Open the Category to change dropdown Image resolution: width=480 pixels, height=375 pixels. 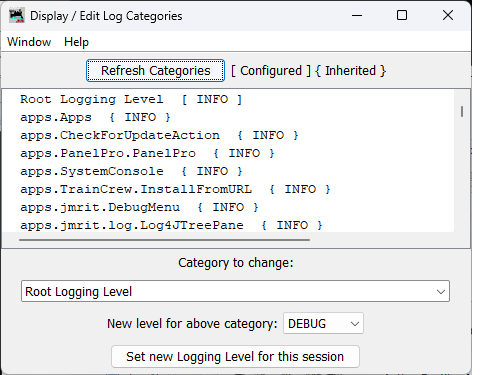tap(235, 291)
